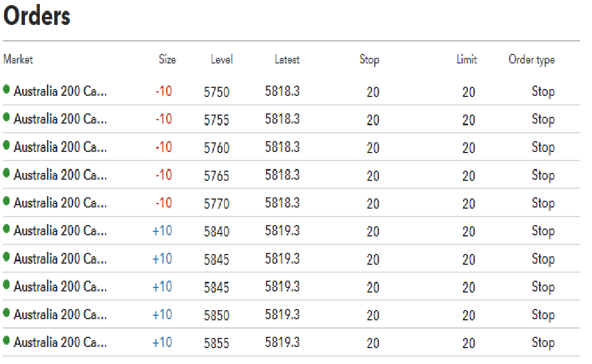
Task: Click the Stop column header
Action: point(369,60)
